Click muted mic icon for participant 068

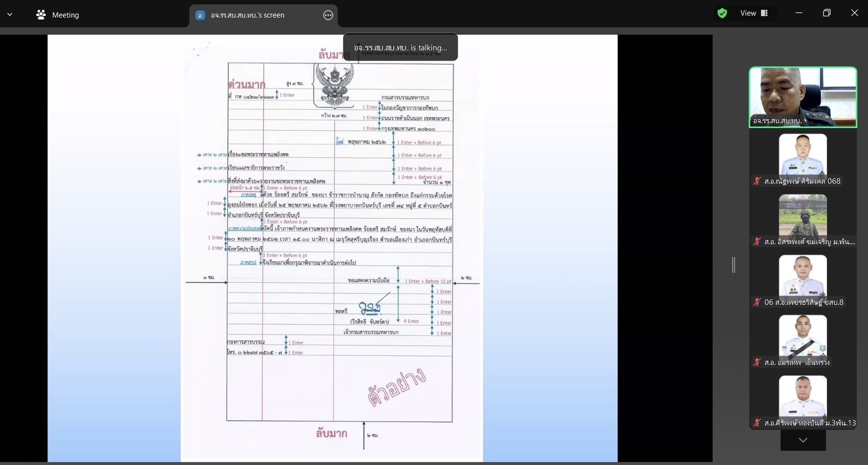[757, 181]
